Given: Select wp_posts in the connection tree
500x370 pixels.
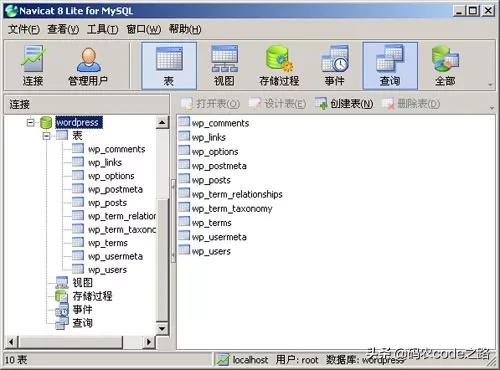Looking at the screenshot, I should 107,202.
